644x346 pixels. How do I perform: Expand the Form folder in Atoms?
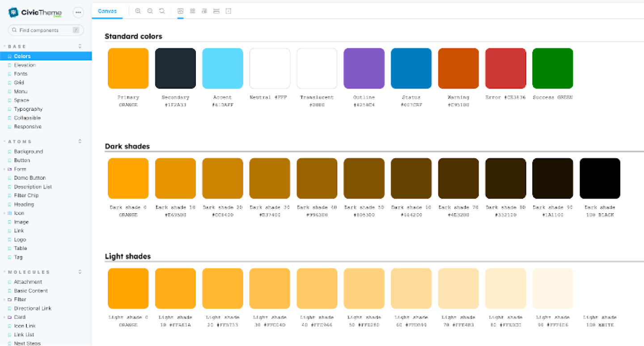click(x=20, y=169)
